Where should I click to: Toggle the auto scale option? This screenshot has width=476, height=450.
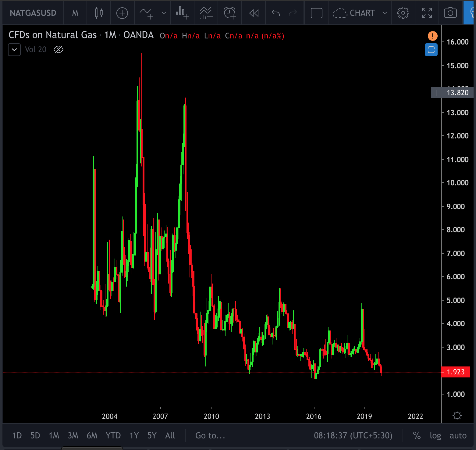pos(458,435)
